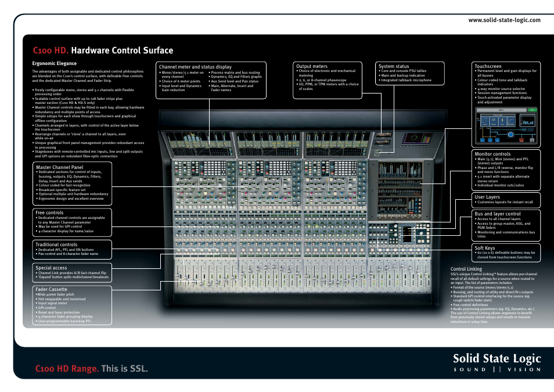Image resolution: width=554 pixels, height=392 pixels.
Task: Click the "Wide 40mm fader pitch" bullet
Action: pos(55,294)
